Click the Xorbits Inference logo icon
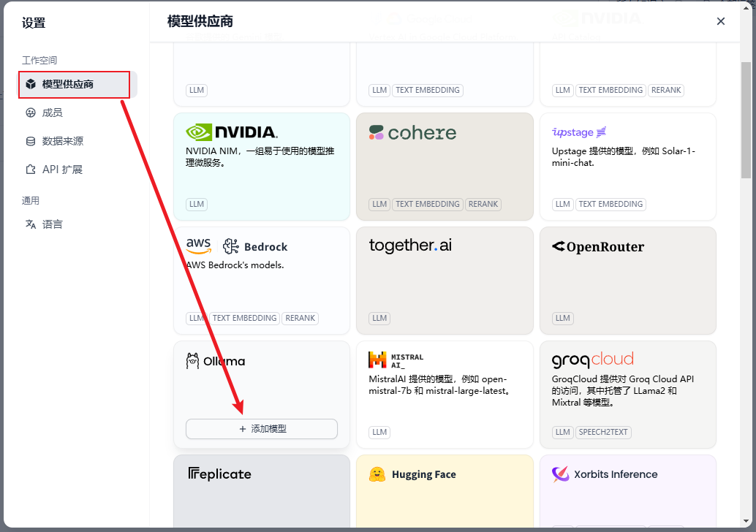The image size is (756, 532). tap(560, 474)
